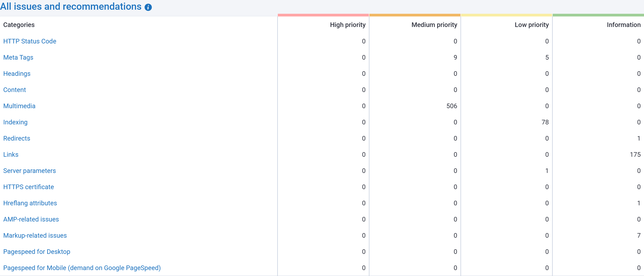
Task: Open Pagespeed for Mobile category link
Action: (82, 268)
